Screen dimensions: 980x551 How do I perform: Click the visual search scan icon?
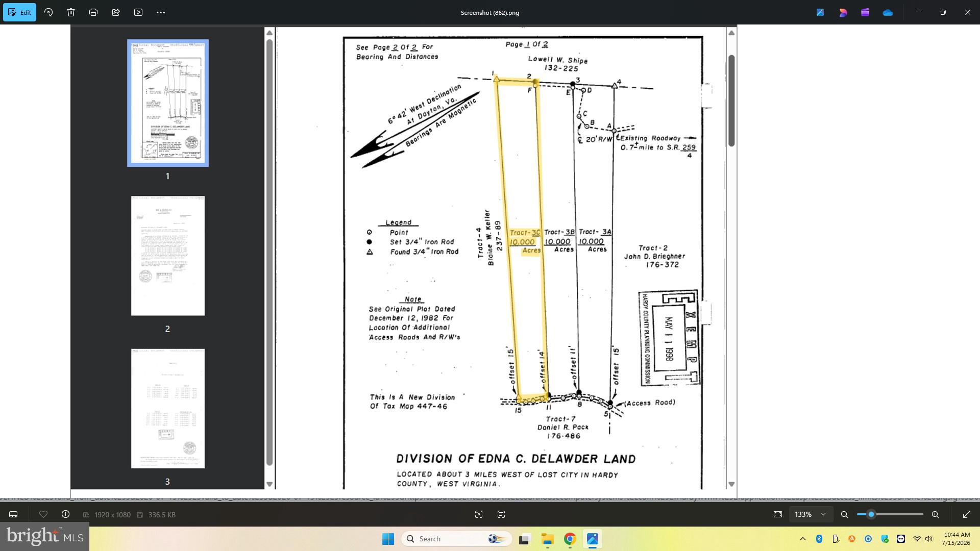(x=479, y=514)
